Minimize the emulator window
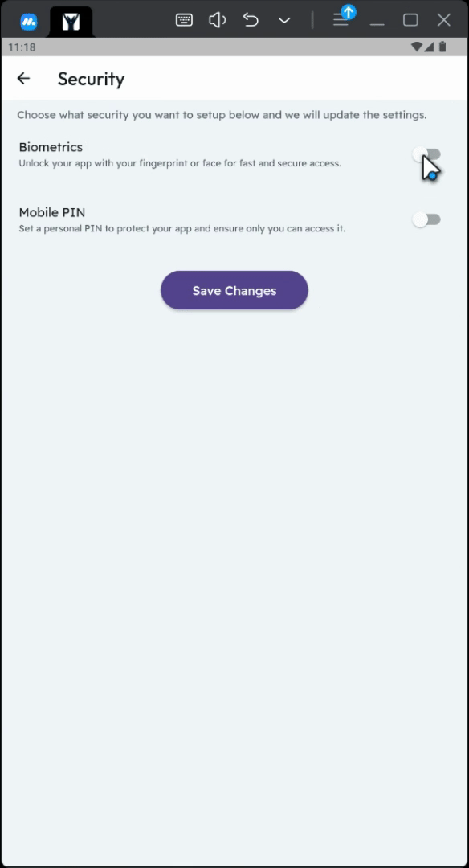469x868 pixels. tap(377, 22)
